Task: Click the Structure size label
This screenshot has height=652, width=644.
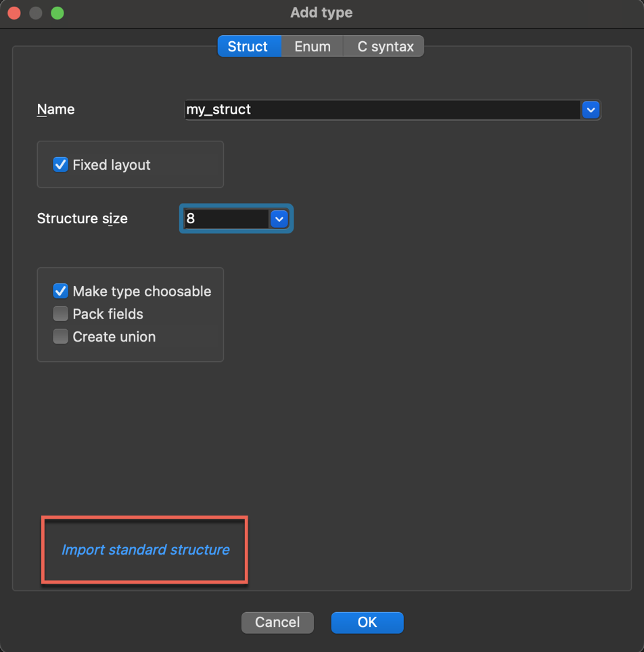Action: (x=82, y=218)
